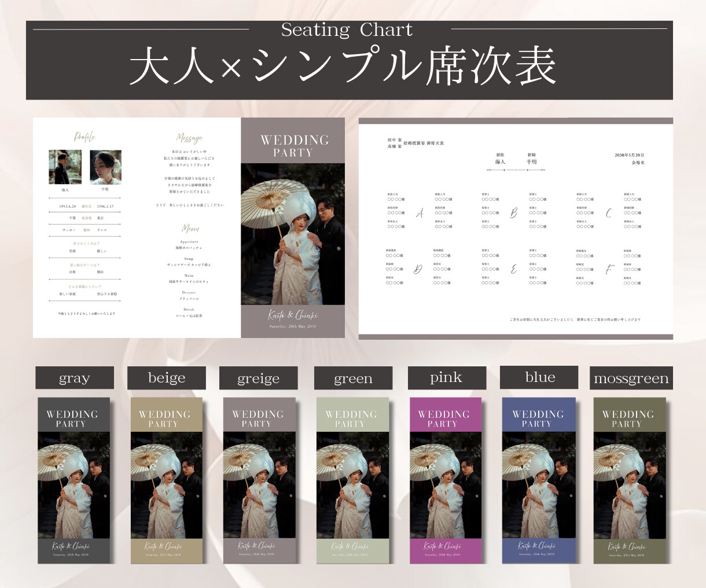Viewport: 706px width, 588px height.
Task: Select the beige wedding card sample
Action: coord(167,480)
